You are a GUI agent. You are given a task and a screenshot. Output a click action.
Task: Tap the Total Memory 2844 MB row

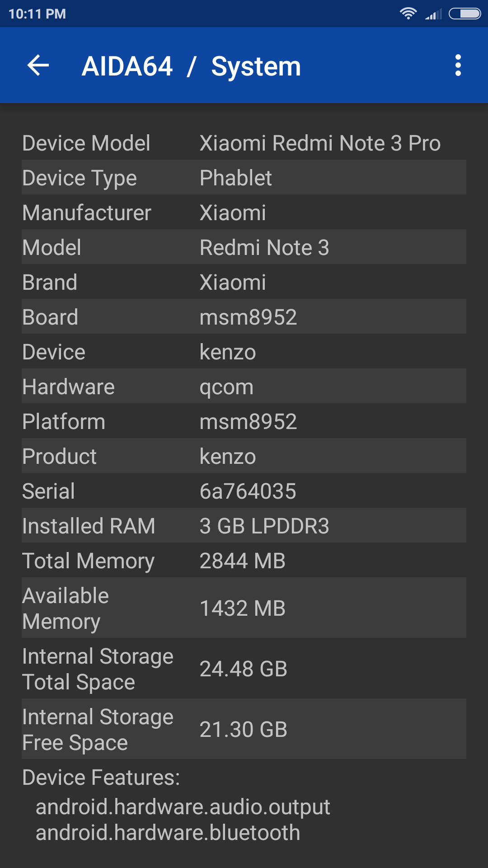(x=244, y=561)
